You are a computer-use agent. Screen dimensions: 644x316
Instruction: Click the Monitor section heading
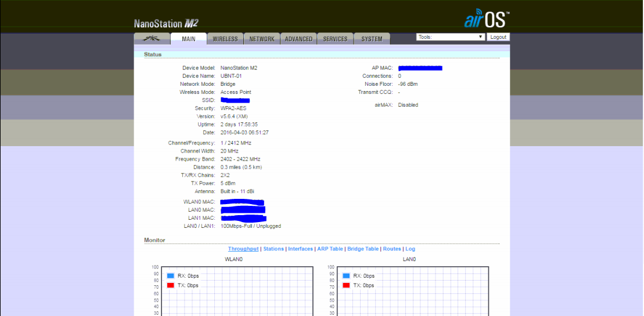coord(154,240)
